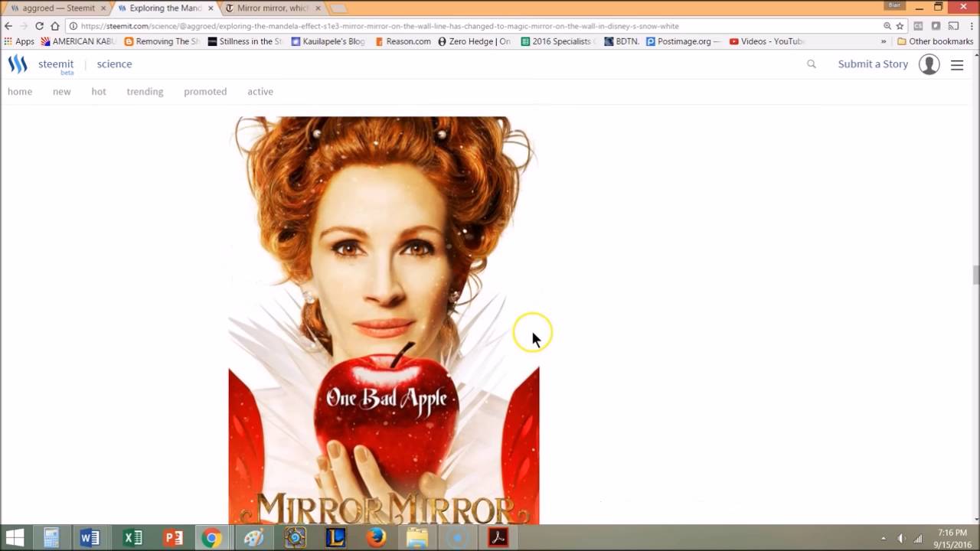Image resolution: width=980 pixels, height=551 pixels.
Task: Launch Excel from the taskbar
Action: point(132,538)
